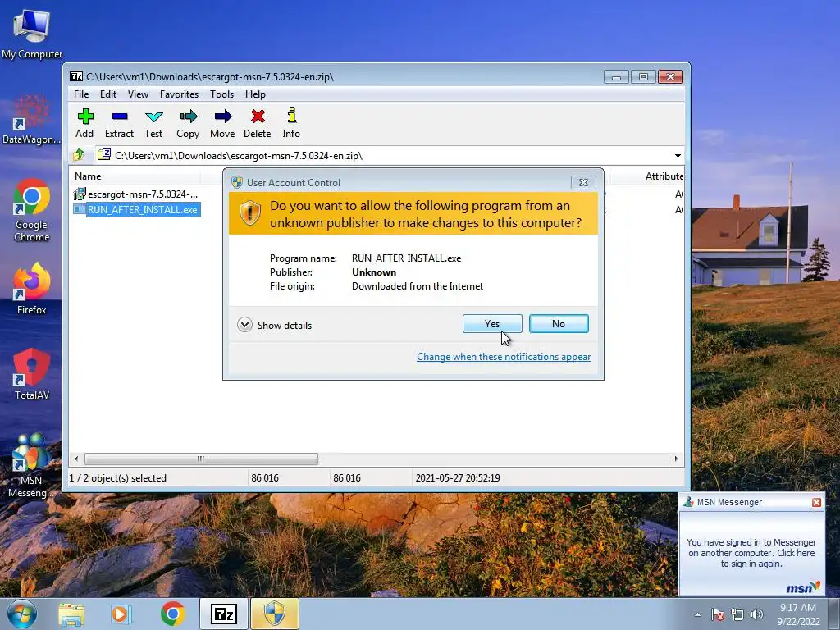Click No in the User Account Control dialog
The width and height of the screenshot is (840, 630).
click(x=559, y=323)
